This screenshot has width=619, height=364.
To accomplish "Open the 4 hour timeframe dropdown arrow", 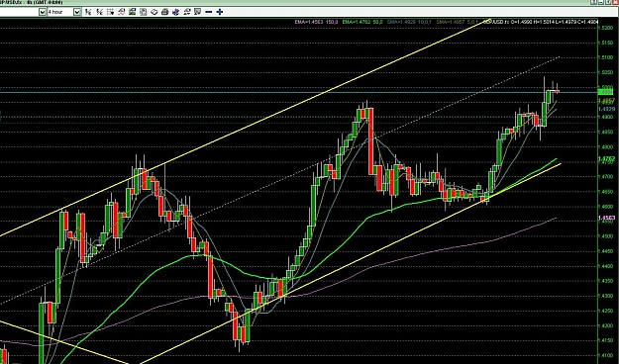I will 77,12.
